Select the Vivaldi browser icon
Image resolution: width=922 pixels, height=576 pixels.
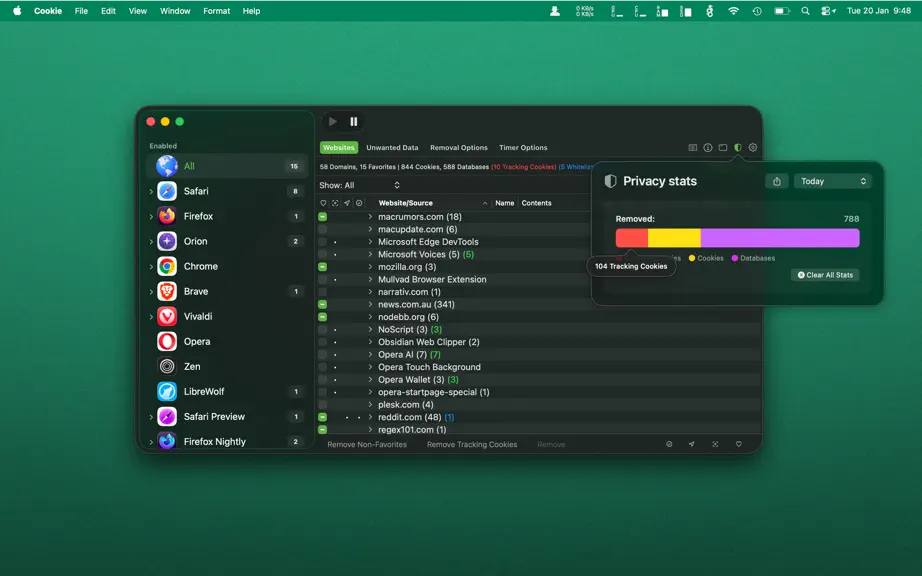[x=167, y=316]
